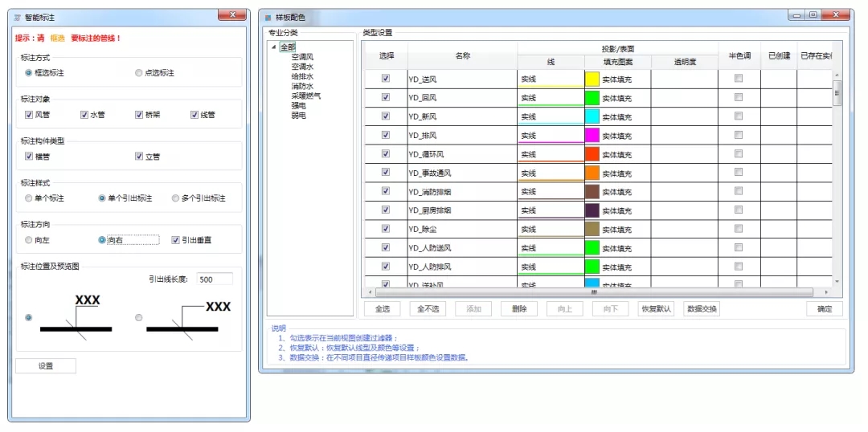Select 给排水 in the category tree
Image resolution: width=868 pixels, height=432 pixels.
(x=303, y=76)
